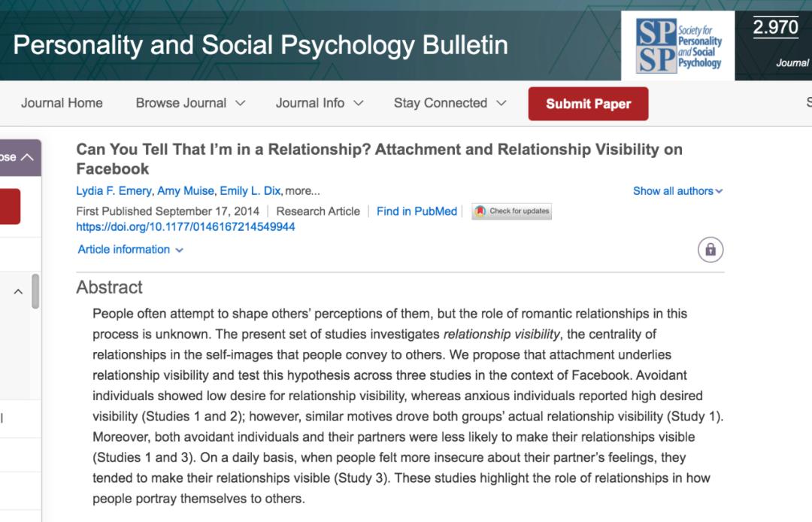The height and width of the screenshot is (522, 812).
Task: Click author Emily L. Dix
Action: [x=251, y=191]
